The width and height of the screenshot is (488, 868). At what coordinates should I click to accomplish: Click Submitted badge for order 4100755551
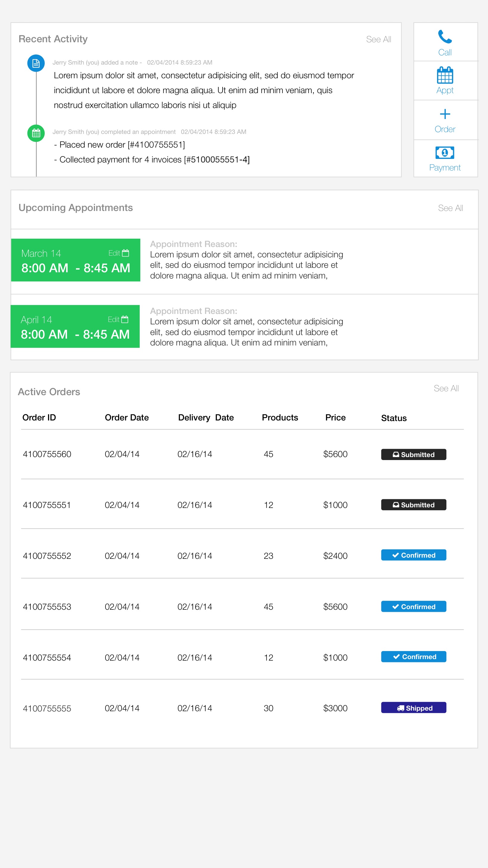414,505
